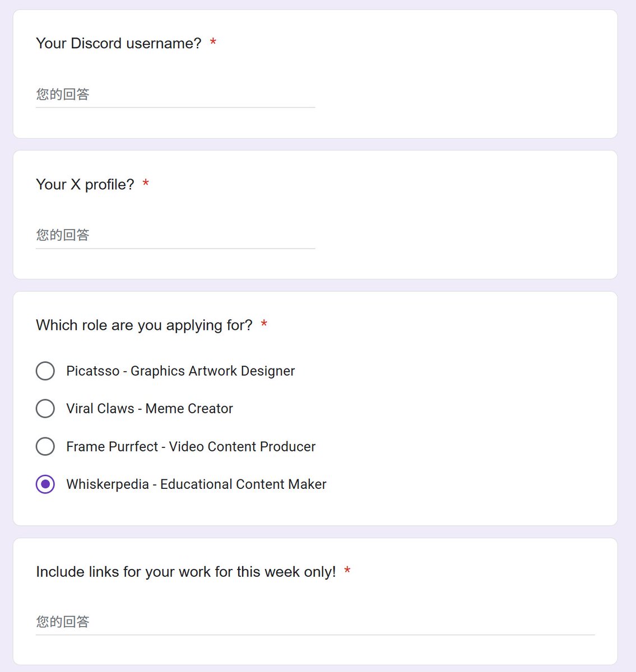
Task: Click the 'Your X profile?' question title
Action: coord(85,185)
